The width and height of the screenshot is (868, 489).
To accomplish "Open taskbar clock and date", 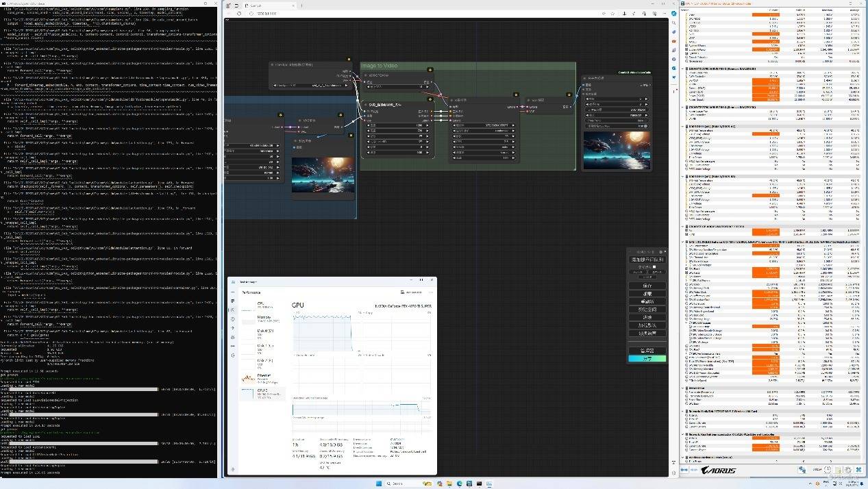I will coord(852,484).
